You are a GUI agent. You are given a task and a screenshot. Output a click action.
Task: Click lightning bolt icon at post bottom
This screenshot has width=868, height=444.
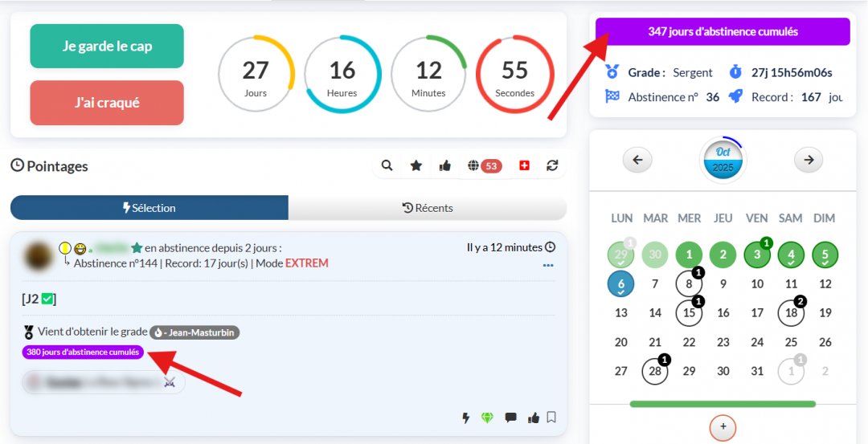coord(465,418)
